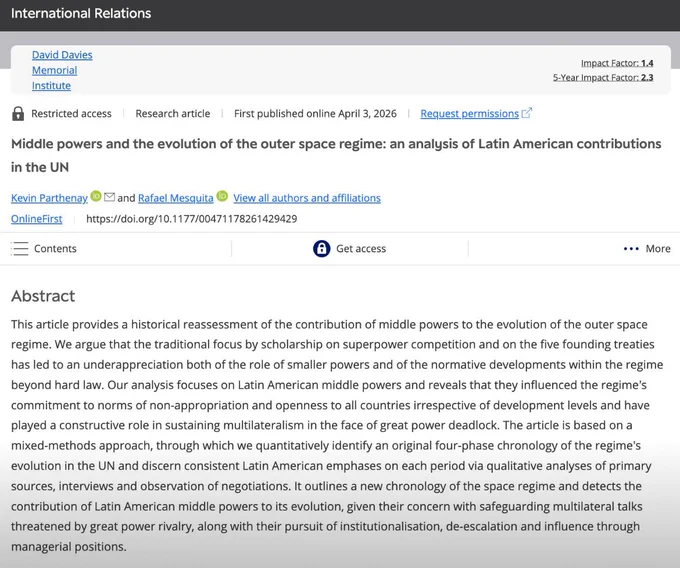The width and height of the screenshot is (680, 568).
Task: Click the Request permissions link
Action: [470, 114]
